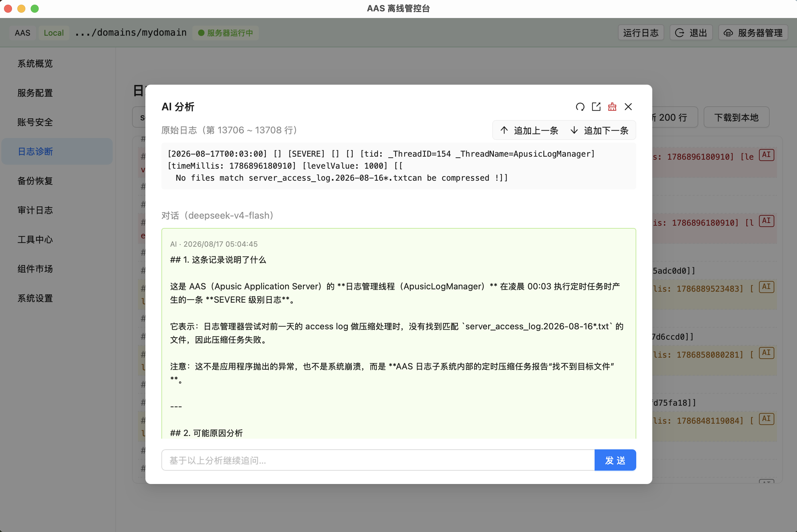Click '7d6ccd0]]' log text behind the dialog

(673, 337)
